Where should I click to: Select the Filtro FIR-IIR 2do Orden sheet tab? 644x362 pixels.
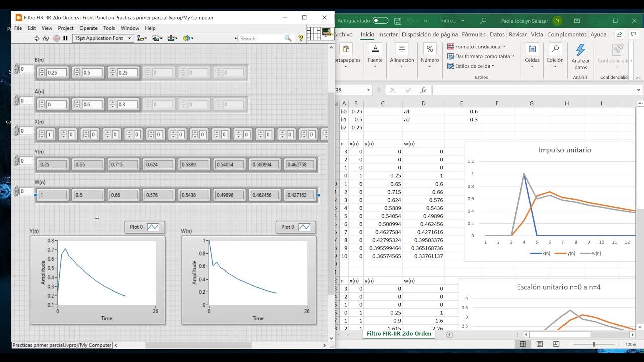pos(399,334)
